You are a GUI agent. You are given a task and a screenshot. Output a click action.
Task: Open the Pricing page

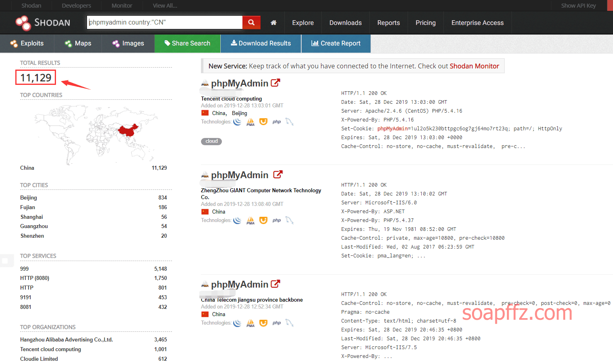pyautogui.click(x=426, y=23)
